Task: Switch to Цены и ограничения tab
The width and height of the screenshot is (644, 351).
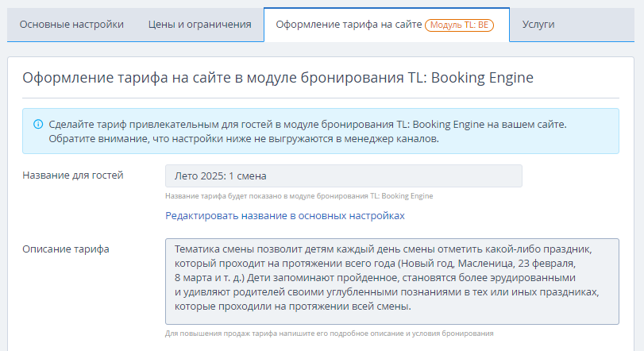Action: click(199, 25)
